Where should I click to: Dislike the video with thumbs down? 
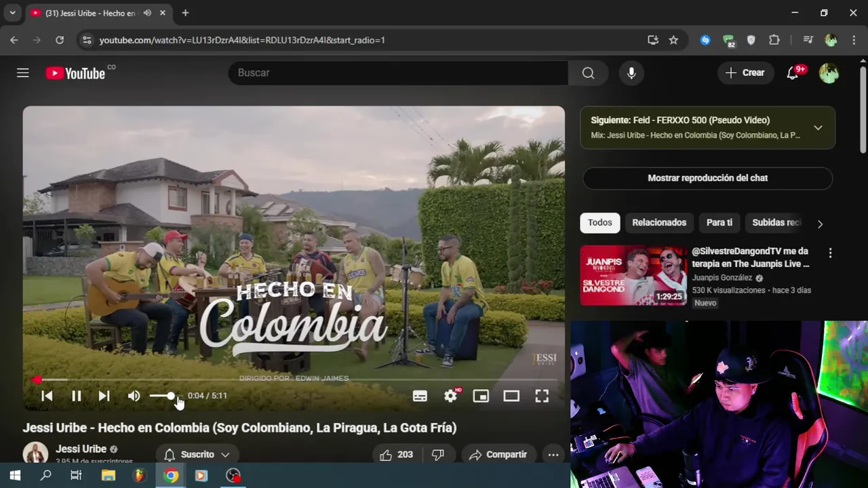tap(438, 455)
